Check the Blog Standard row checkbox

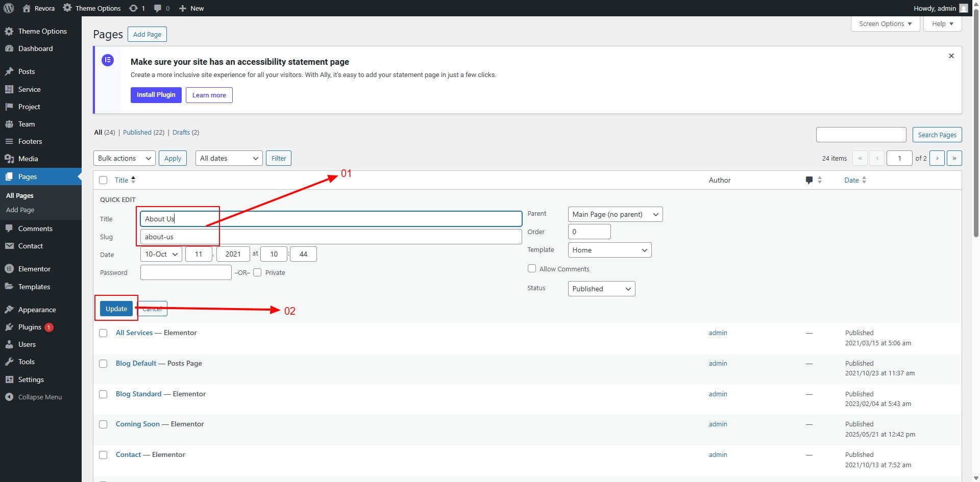tap(103, 394)
